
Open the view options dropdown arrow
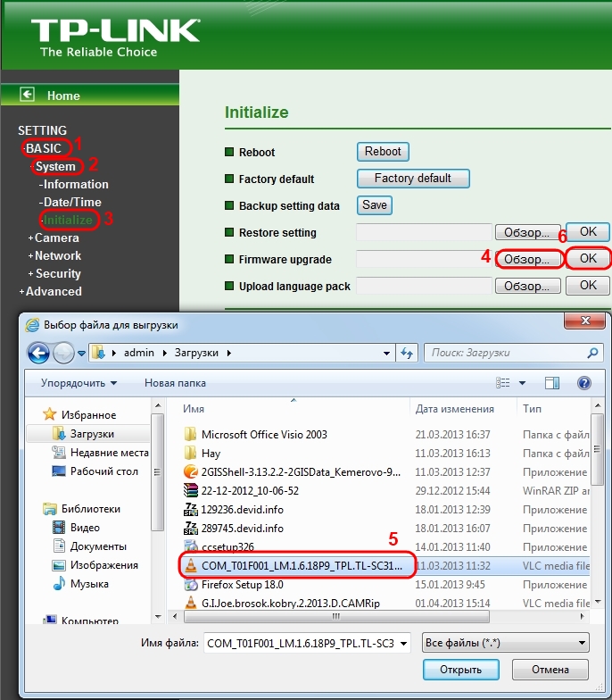pos(522,383)
